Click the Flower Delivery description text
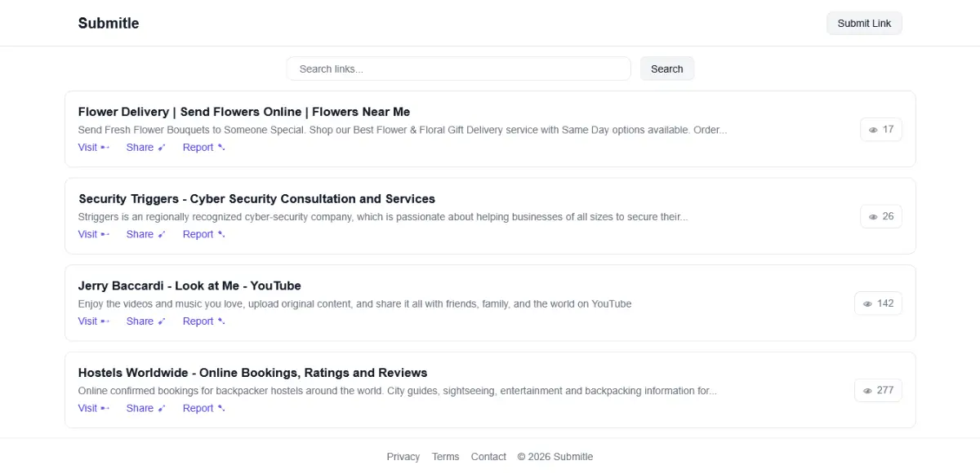The height and width of the screenshot is (474, 980). [x=403, y=130]
